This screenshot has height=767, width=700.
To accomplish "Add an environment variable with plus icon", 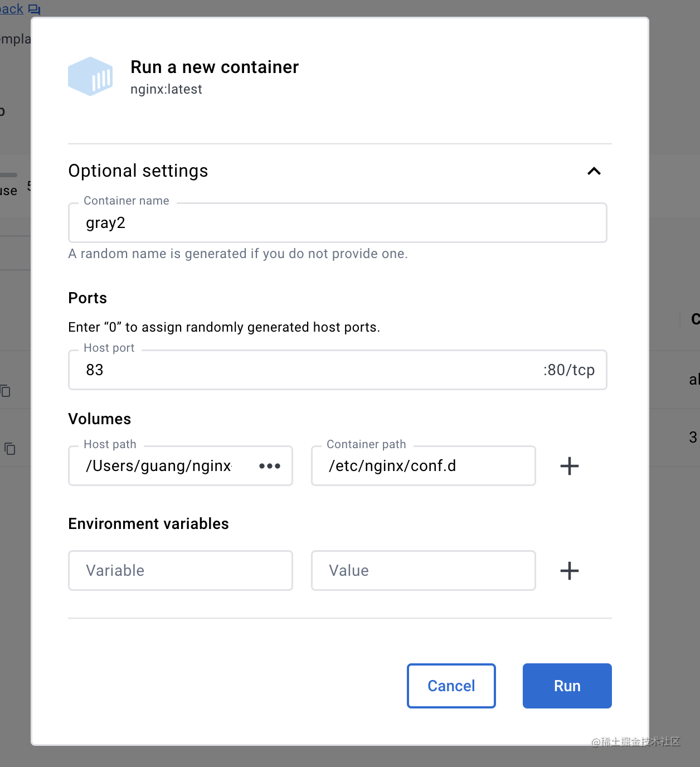I will 569,571.
